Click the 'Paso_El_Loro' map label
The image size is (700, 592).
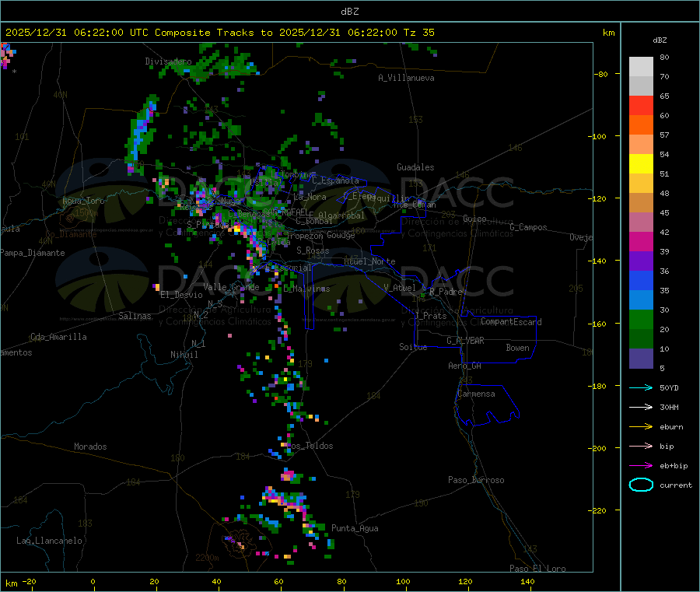(537, 569)
